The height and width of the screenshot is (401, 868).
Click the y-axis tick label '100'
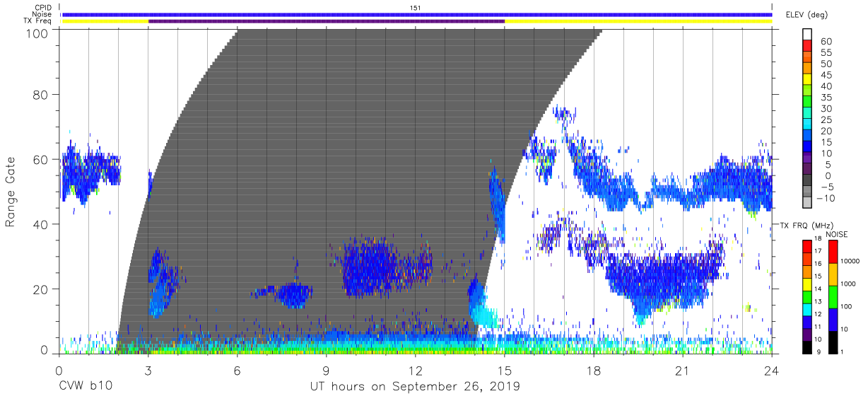(x=37, y=33)
